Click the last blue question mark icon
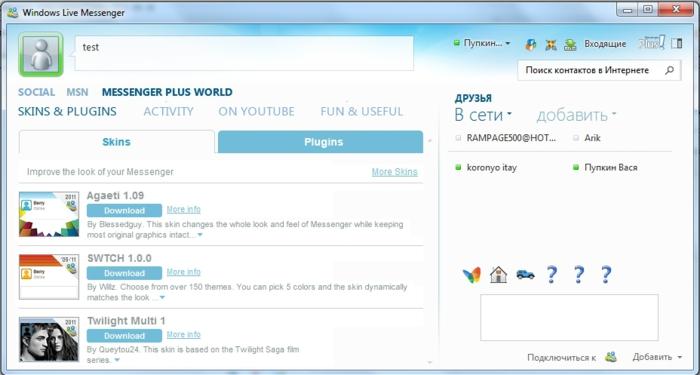Image resolution: width=700 pixels, height=375 pixels. pyautogui.click(x=605, y=274)
